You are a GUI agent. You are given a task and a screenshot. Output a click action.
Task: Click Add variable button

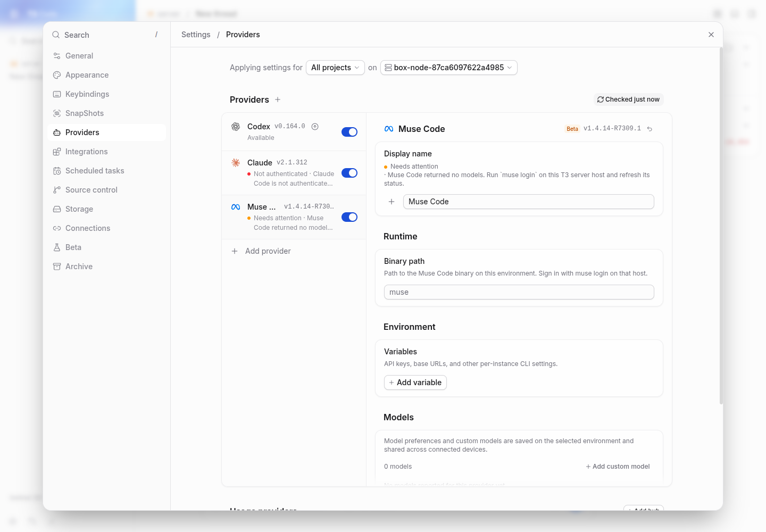tap(415, 383)
